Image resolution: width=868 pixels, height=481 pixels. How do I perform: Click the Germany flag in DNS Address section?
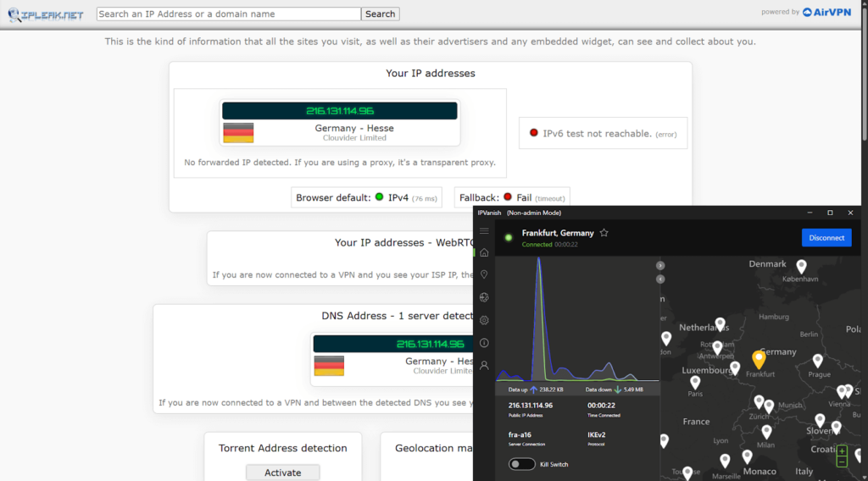tap(329, 366)
